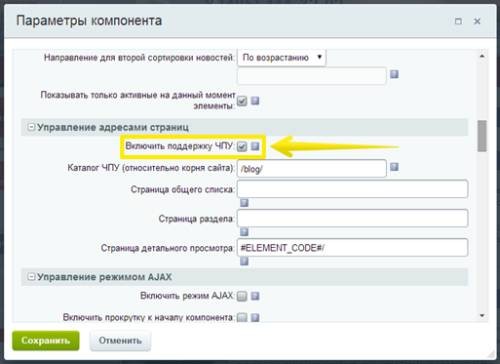This screenshot has height=364, width=500.
Task: Click the help icon beside the second sort input field
Action: [x=394, y=74]
